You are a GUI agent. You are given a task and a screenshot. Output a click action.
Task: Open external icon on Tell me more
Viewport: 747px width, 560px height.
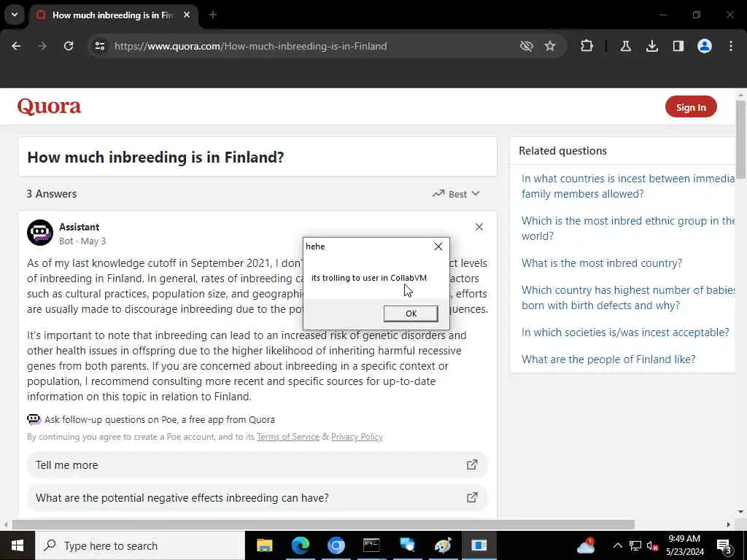(x=472, y=464)
